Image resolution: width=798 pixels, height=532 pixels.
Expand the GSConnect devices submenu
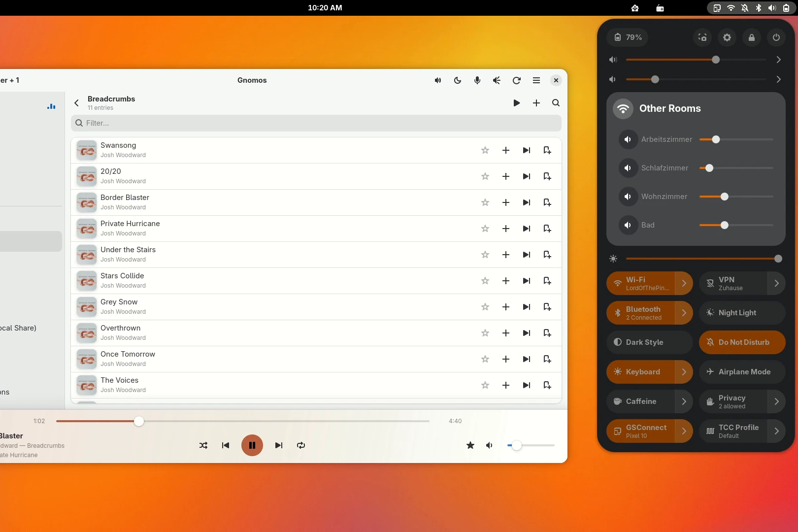pos(684,431)
